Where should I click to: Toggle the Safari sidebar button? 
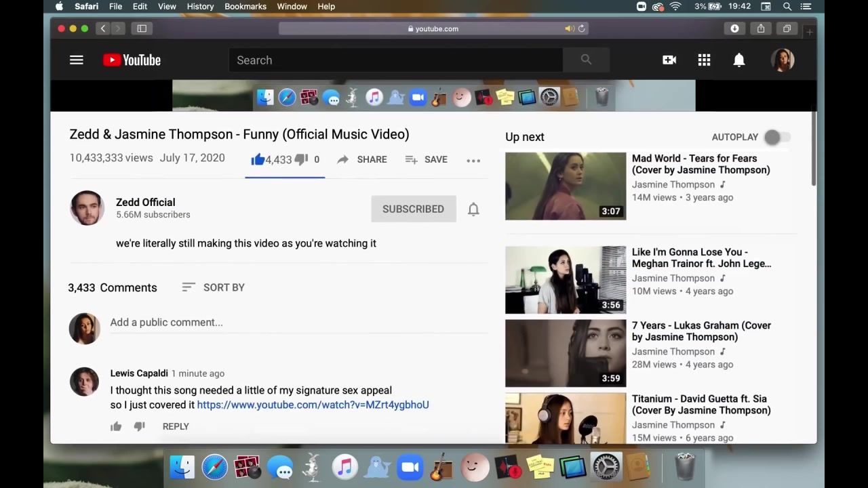tap(142, 28)
